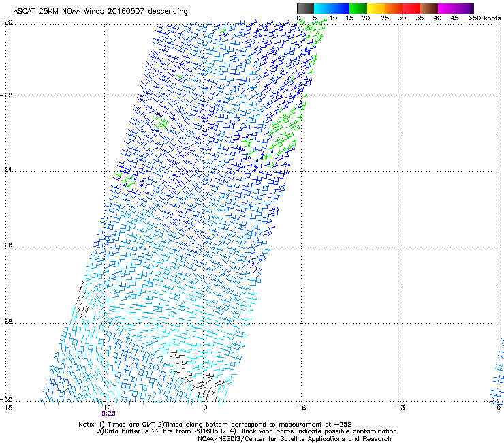The height and width of the screenshot is (443, 504).
Task: Click the orange 25-30 knots color swatch
Action: coord(394,8)
